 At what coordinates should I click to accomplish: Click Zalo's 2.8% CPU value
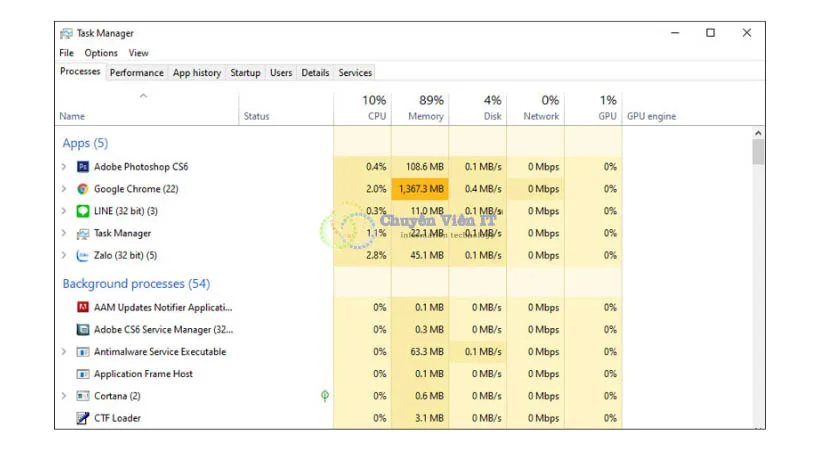[376, 255]
